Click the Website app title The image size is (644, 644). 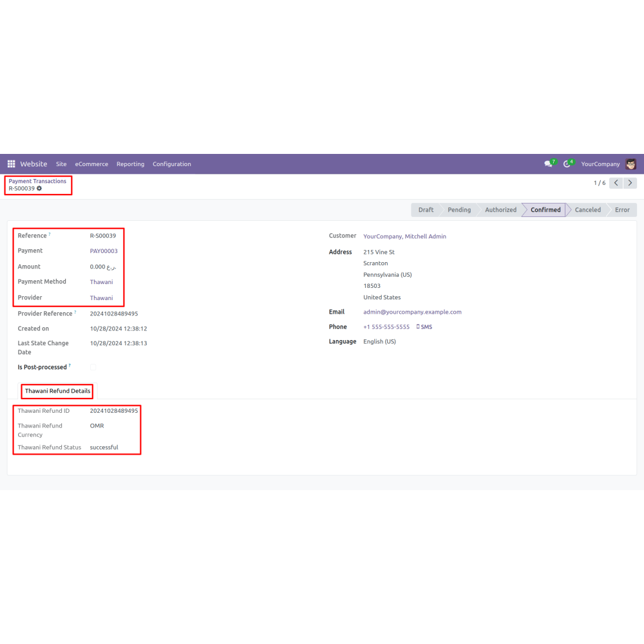tap(33, 164)
